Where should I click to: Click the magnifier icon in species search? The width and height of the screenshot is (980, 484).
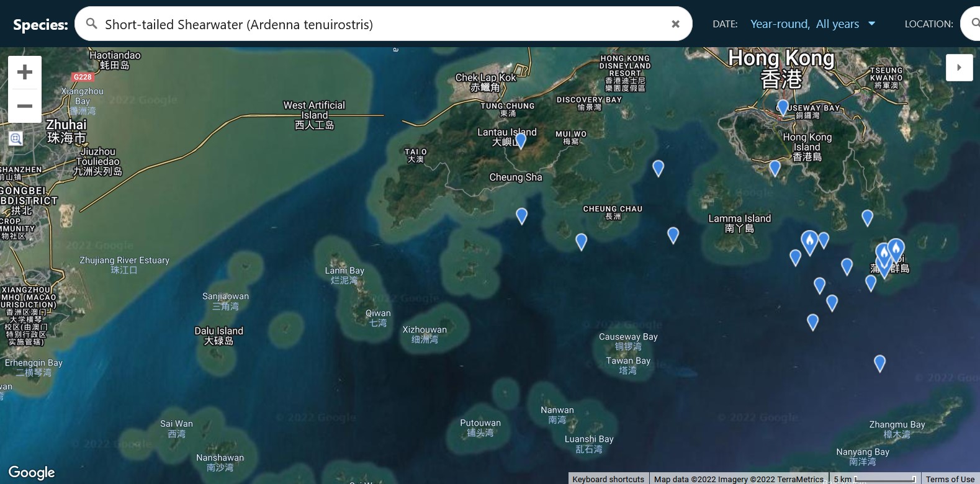click(92, 24)
